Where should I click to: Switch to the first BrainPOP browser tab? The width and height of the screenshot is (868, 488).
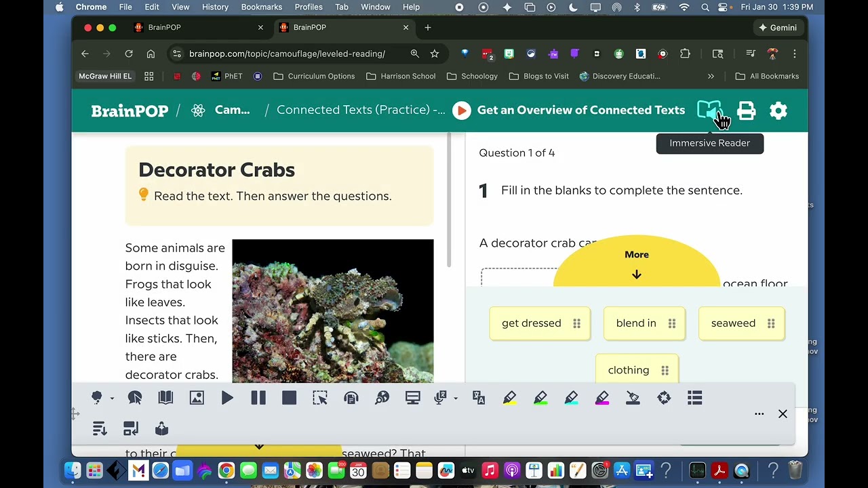199,28
